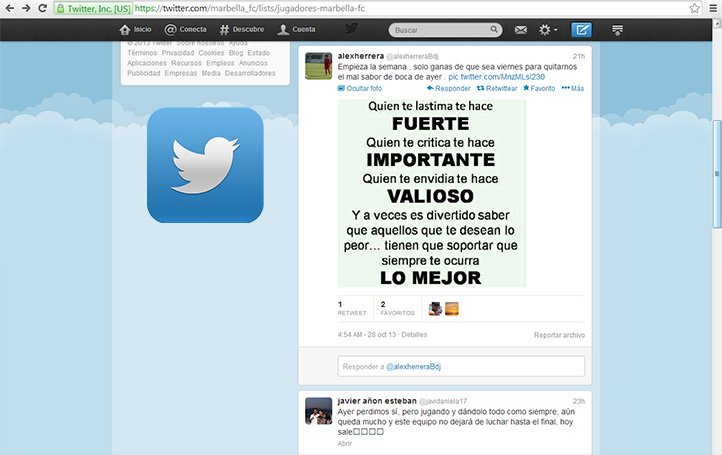The width and height of the screenshot is (722, 455).
Task: Click the download tray icon in navbar
Action: [x=617, y=30]
